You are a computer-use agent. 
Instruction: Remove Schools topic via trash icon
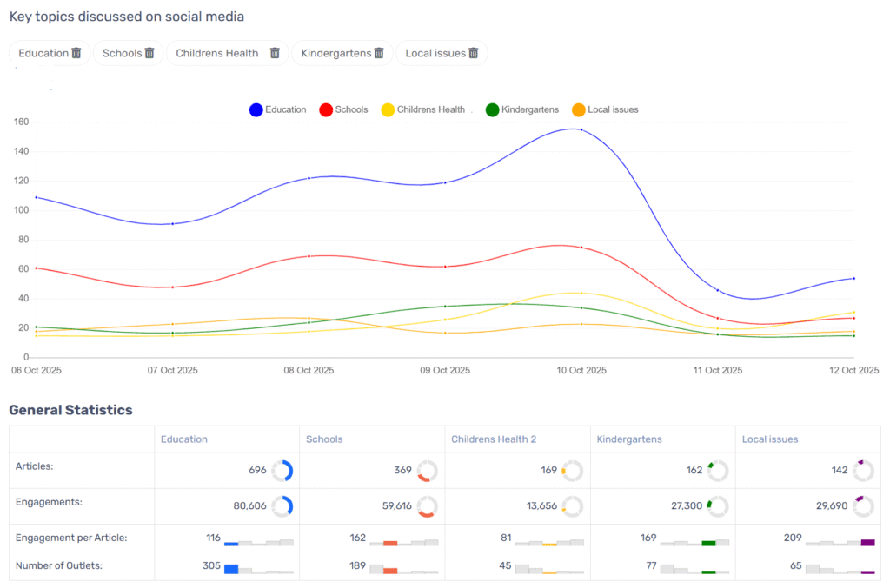coord(149,53)
